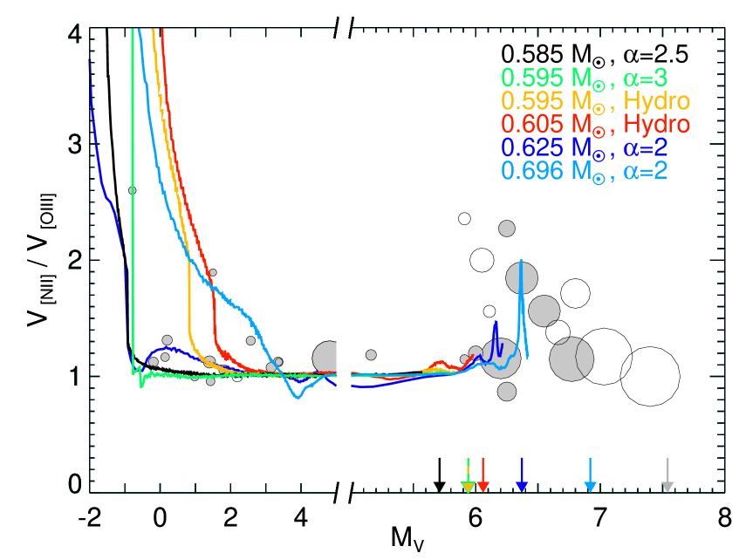The image size is (746, 560).
Task: Click the vertical green line segment
Action: click(133, 200)
